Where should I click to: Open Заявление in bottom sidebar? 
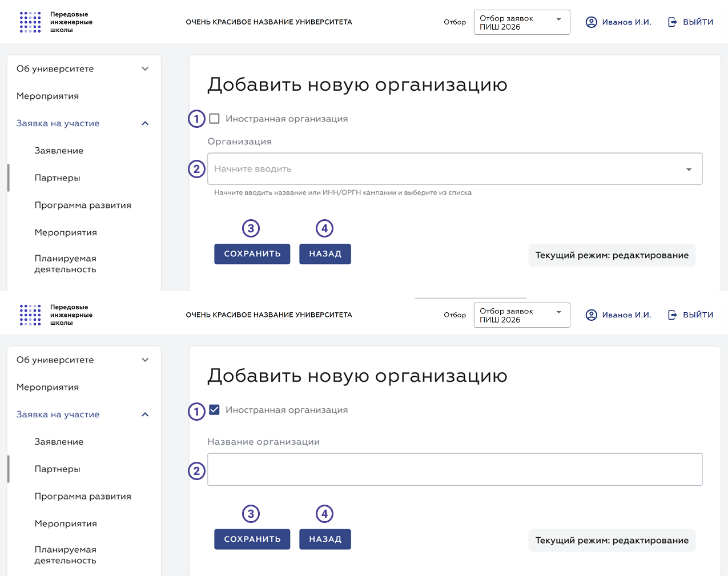pyautogui.click(x=59, y=442)
